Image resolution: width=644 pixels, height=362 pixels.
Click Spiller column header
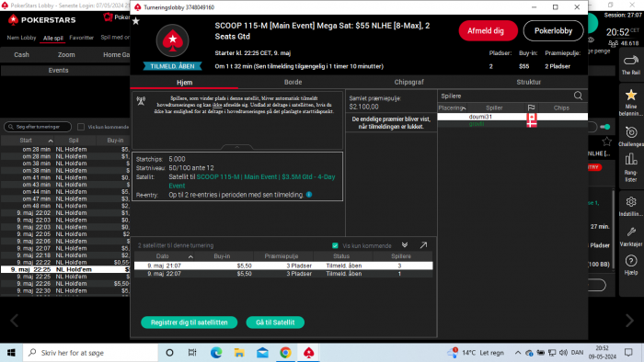click(x=494, y=107)
